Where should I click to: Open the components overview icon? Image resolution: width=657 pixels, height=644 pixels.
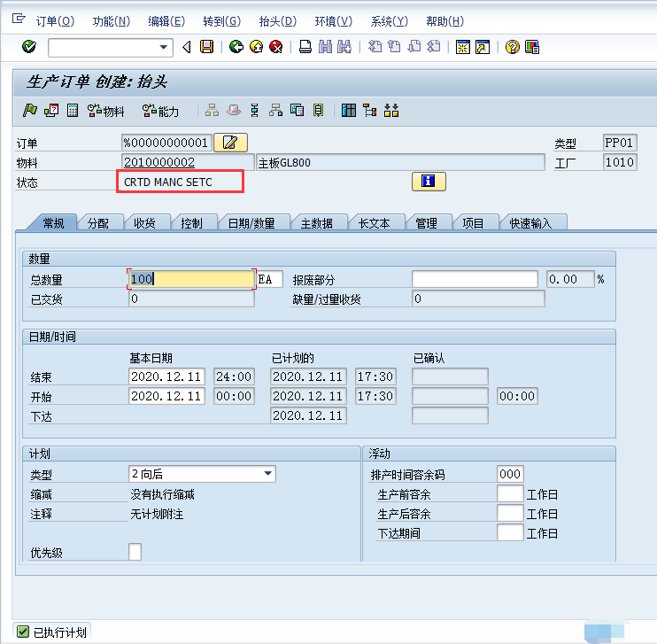tap(275, 111)
